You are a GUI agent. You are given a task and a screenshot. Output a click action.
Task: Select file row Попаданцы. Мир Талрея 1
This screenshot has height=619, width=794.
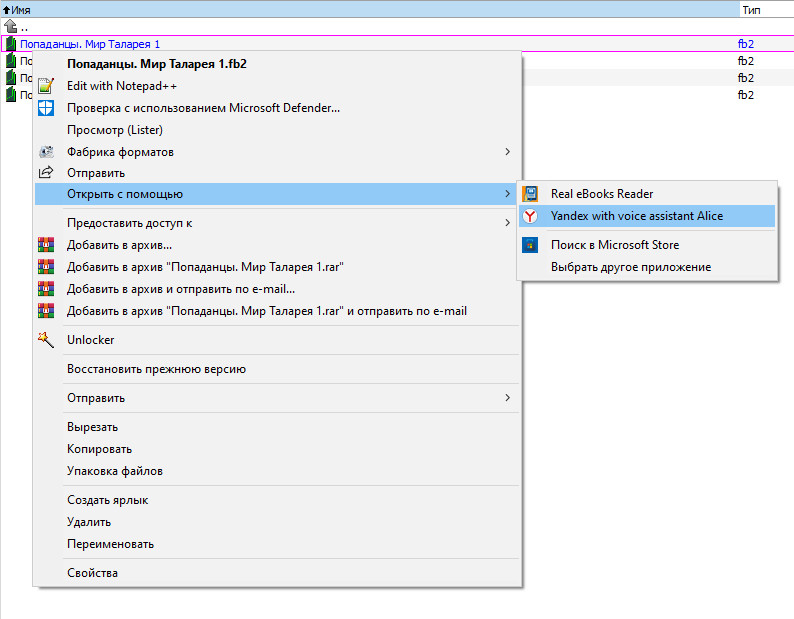397,44
